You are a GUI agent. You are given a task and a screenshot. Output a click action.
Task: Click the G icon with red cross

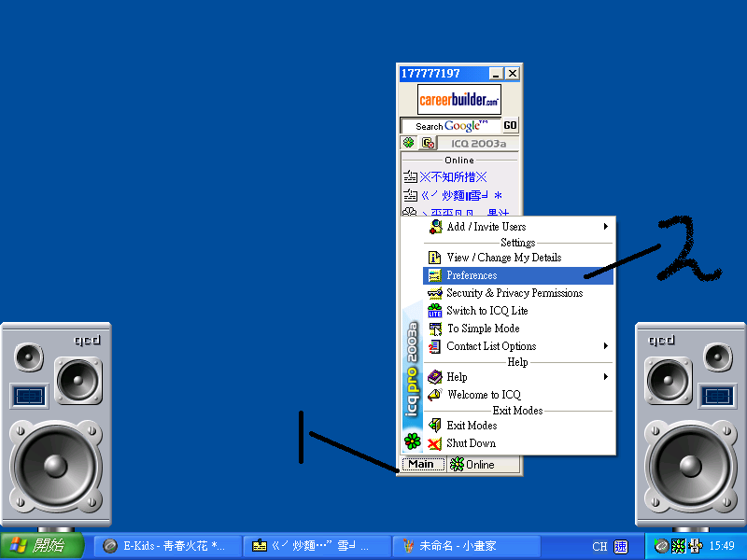tap(428, 143)
